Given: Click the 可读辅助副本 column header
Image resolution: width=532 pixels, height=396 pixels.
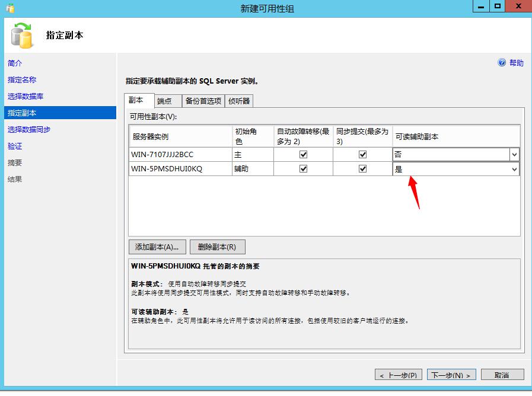Looking at the screenshot, I should pyautogui.click(x=456, y=136).
